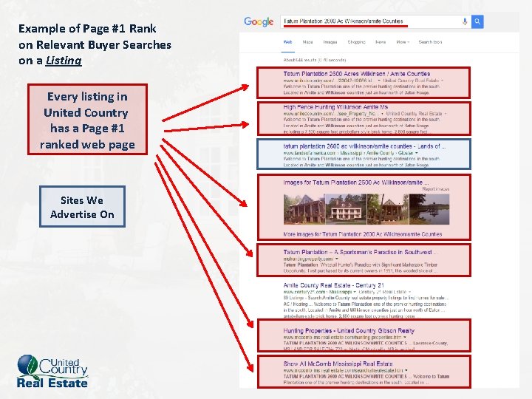Open 'Hunting Properties - United Country Gibson Realty' result
The image size is (532, 399).
(x=349, y=330)
